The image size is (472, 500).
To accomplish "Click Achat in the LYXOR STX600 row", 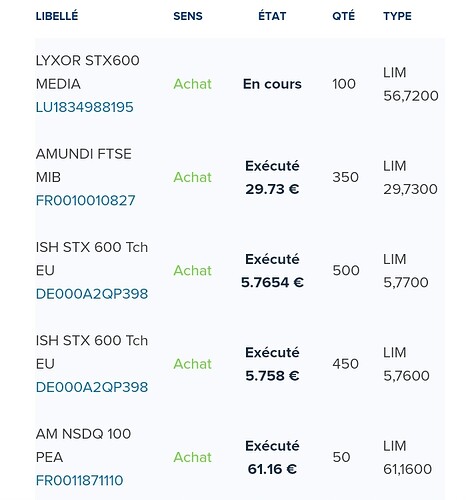I will (x=192, y=84).
